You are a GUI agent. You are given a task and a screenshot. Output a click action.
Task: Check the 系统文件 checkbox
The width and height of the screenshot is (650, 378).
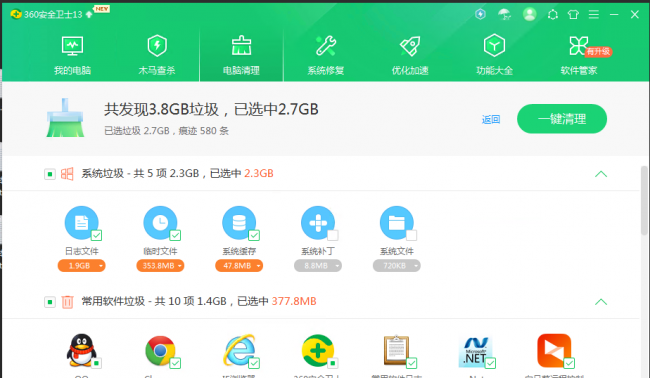click(x=412, y=235)
